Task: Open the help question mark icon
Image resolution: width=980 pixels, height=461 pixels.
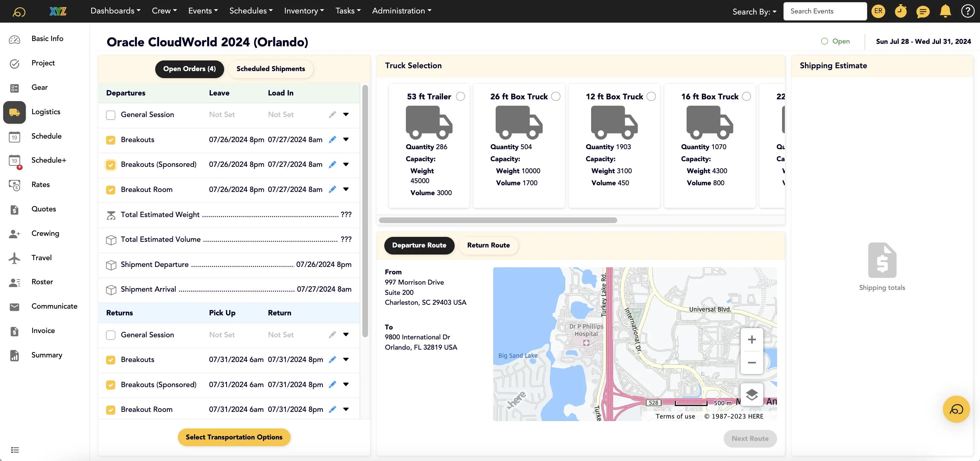Action: pos(967,11)
